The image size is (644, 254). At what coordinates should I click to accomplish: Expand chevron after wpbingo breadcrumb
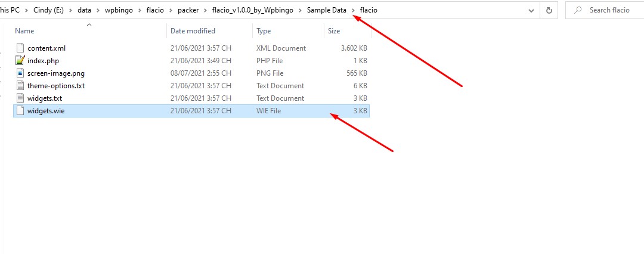coord(140,10)
